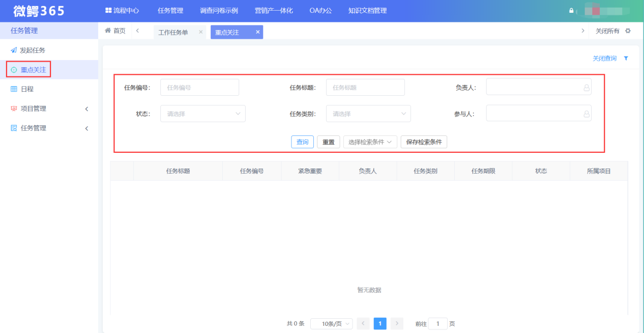Click inside the 任务编号 input field
The image size is (644, 333).
[x=199, y=87]
